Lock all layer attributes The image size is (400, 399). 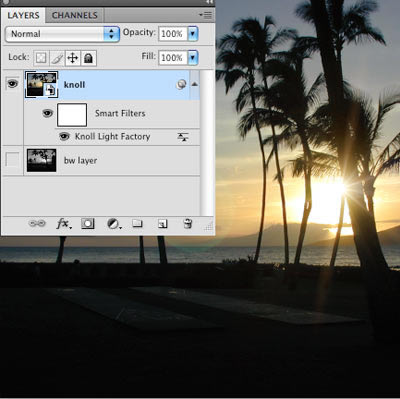pos(88,58)
